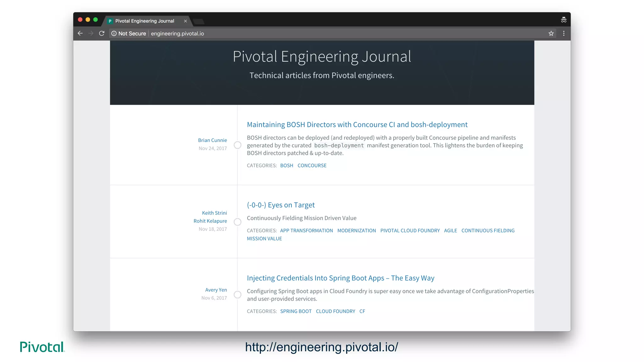Open the Chrome three-dot menu
Image resolution: width=644 pixels, height=362 pixels.
pyautogui.click(x=564, y=33)
